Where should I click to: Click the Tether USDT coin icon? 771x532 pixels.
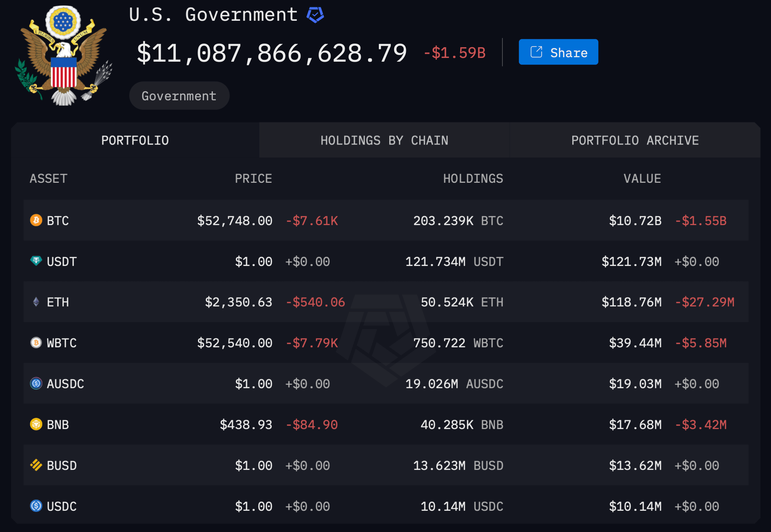pyautogui.click(x=36, y=261)
